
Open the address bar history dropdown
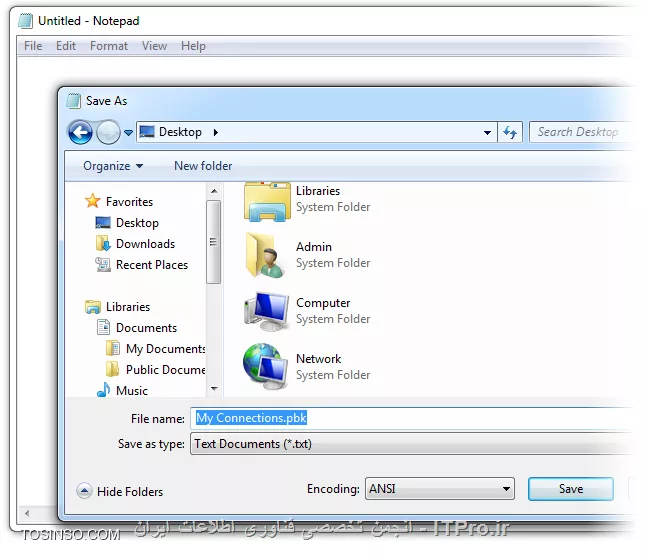[x=487, y=132]
